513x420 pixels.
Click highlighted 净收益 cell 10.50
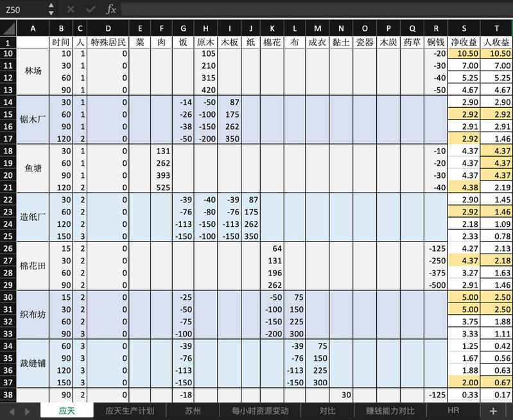(464, 54)
